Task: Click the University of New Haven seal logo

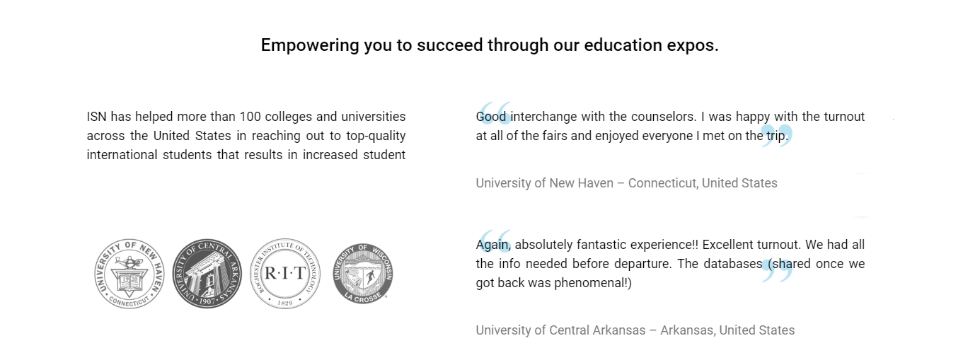Action: click(x=129, y=274)
